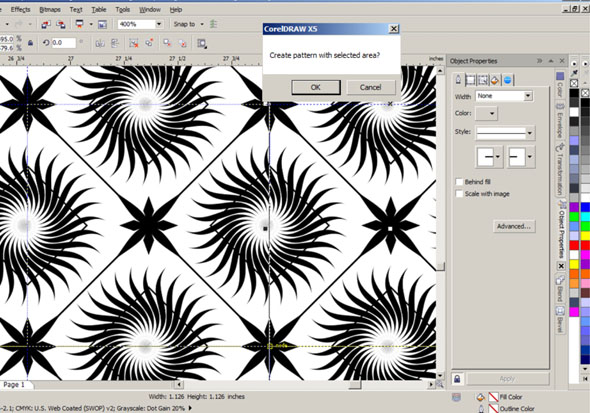Cancel the Create pattern dialog
590x413 pixels.
pyautogui.click(x=371, y=87)
